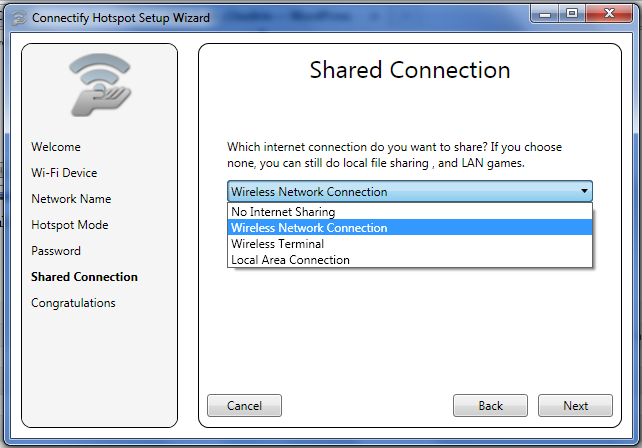Viewport: 642px width, 448px height.
Task: Open the Congratulations step
Action: 73,303
